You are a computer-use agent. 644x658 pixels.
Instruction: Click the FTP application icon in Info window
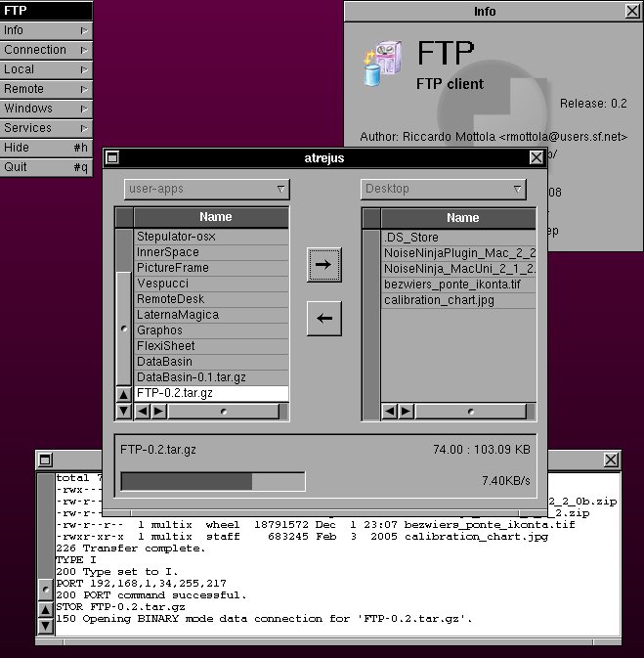click(x=382, y=63)
